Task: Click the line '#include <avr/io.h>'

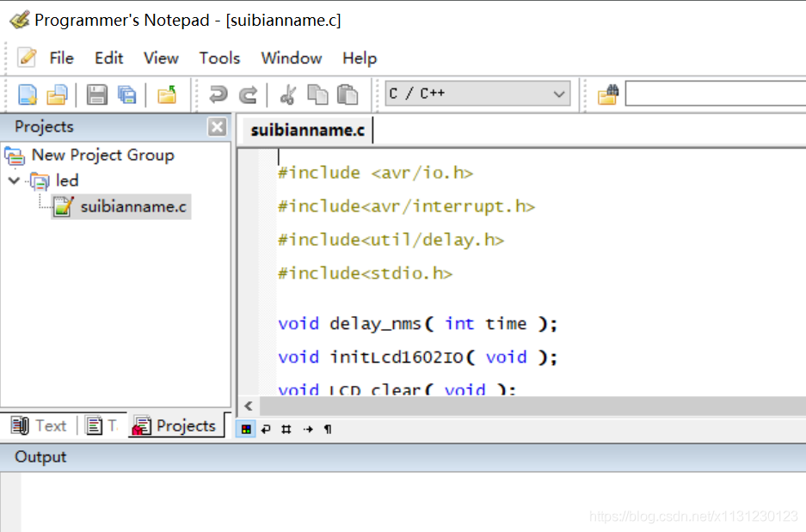Action: 375,173
